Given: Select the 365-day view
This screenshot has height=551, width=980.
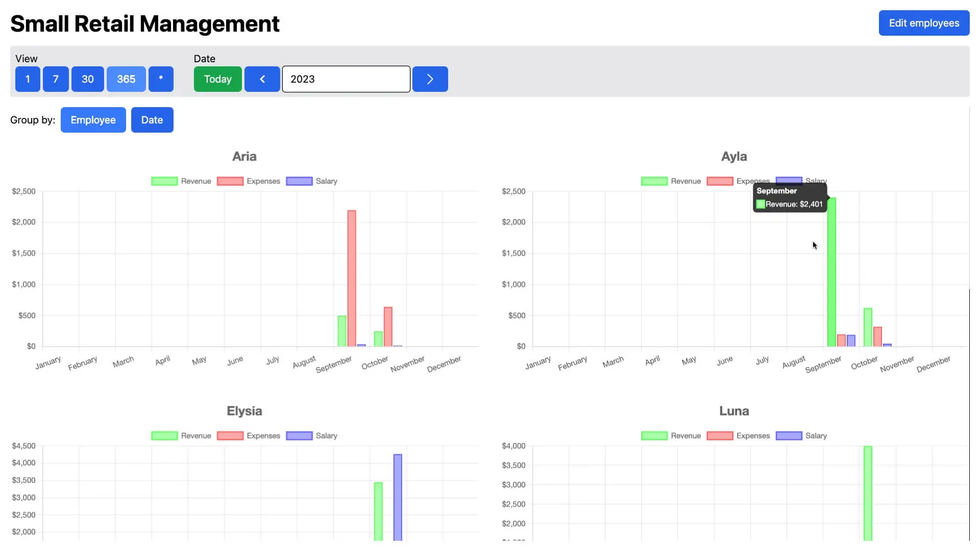Looking at the screenshot, I should (126, 79).
